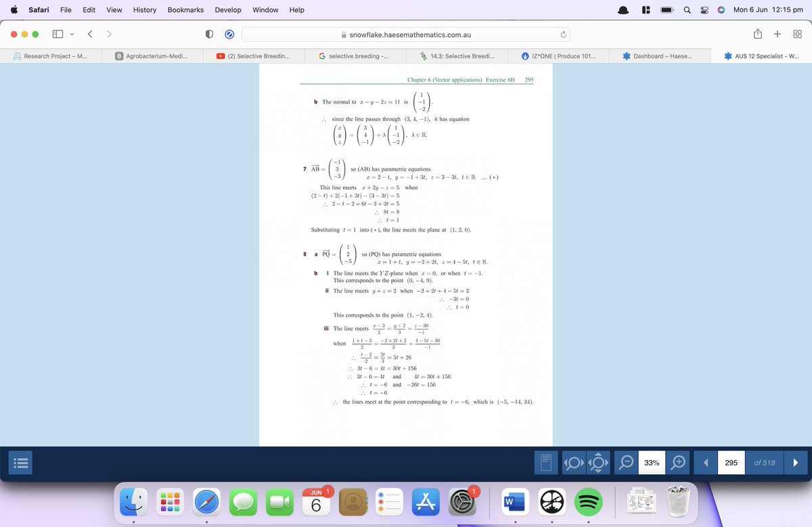
Task: Open the Bookmarks menu
Action: (x=185, y=10)
